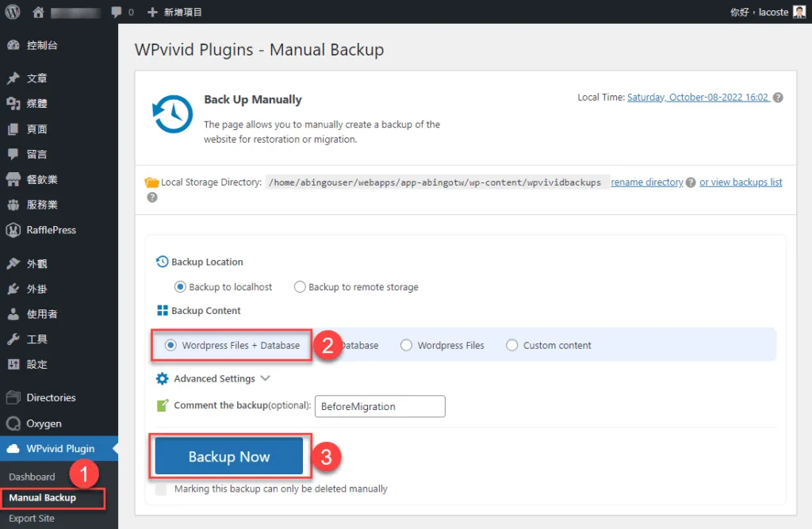Click the Backup Now button
The width and height of the screenshot is (812, 529).
pyautogui.click(x=229, y=456)
